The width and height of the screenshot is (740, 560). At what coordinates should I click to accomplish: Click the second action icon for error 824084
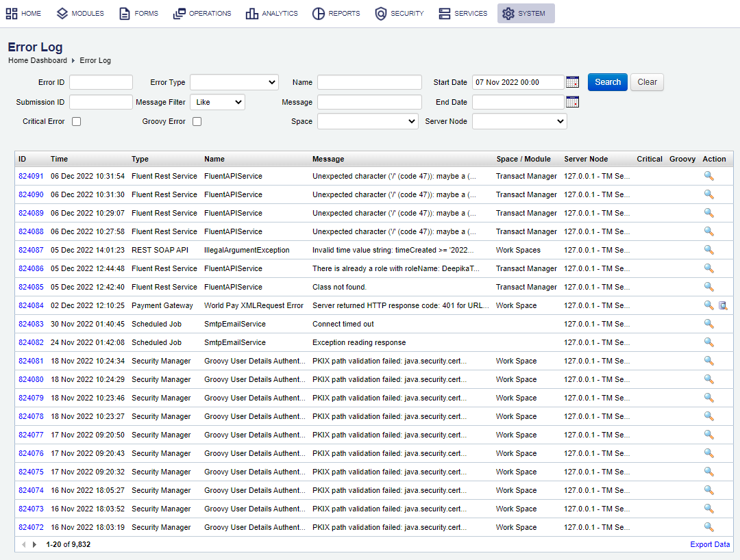(x=722, y=305)
